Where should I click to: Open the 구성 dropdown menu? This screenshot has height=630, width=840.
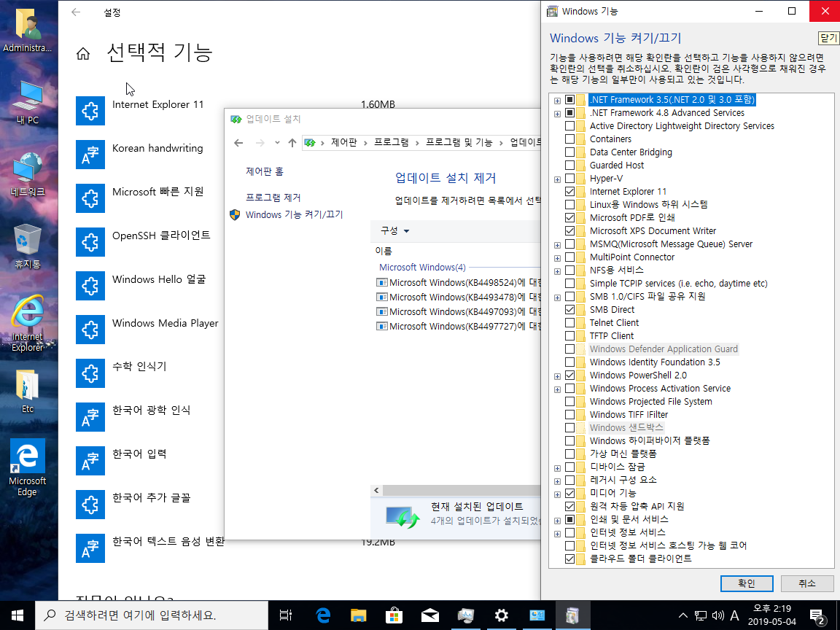click(394, 231)
